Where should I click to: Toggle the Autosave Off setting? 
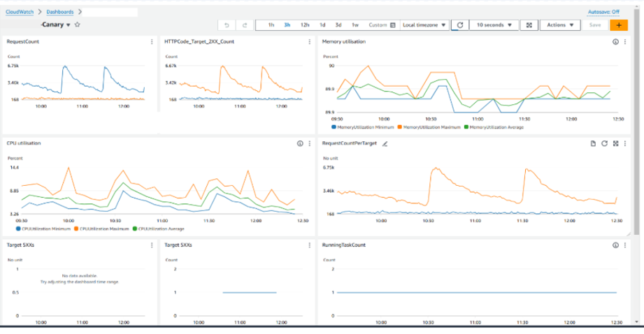[604, 12]
